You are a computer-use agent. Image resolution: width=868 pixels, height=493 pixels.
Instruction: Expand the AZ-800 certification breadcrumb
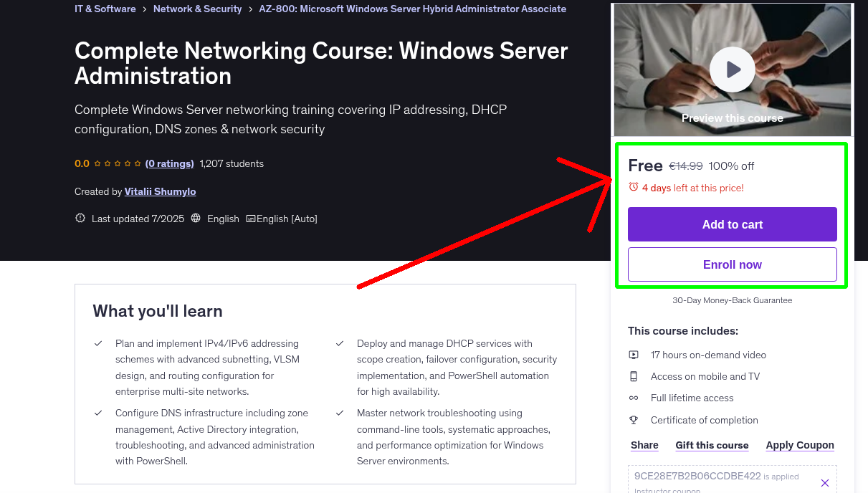(x=413, y=9)
